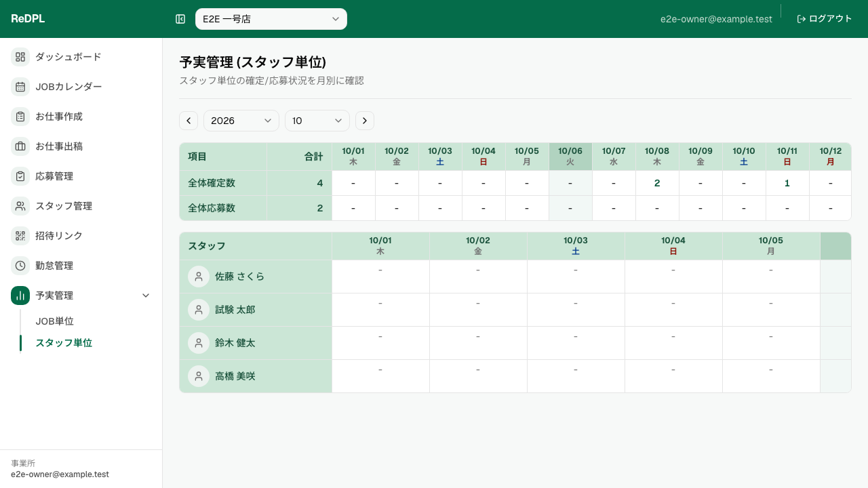The height and width of the screenshot is (488, 868).
Task: Click 鈴木 健太's cell for 10/03
Action: point(576,343)
